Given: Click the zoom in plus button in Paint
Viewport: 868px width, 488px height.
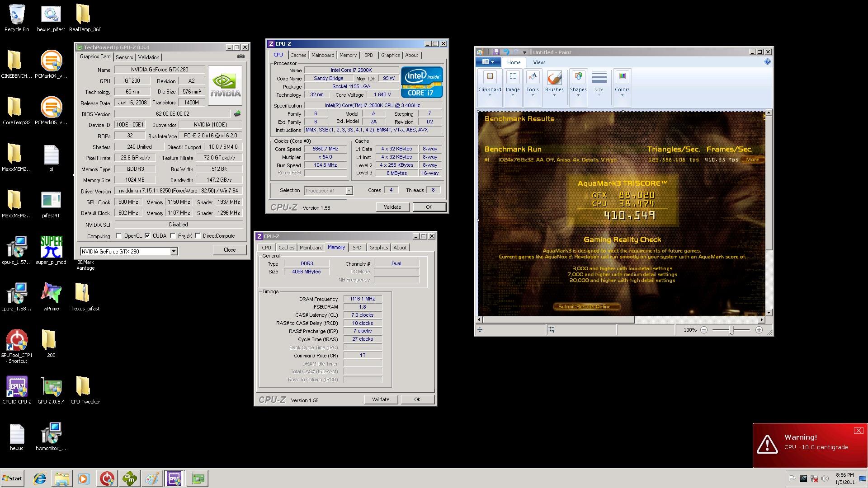Looking at the screenshot, I should tap(759, 330).
